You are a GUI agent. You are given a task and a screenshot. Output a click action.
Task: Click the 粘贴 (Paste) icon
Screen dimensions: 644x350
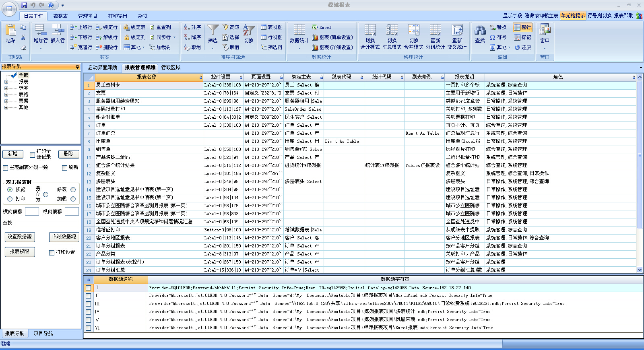click(x=10, y=31)
